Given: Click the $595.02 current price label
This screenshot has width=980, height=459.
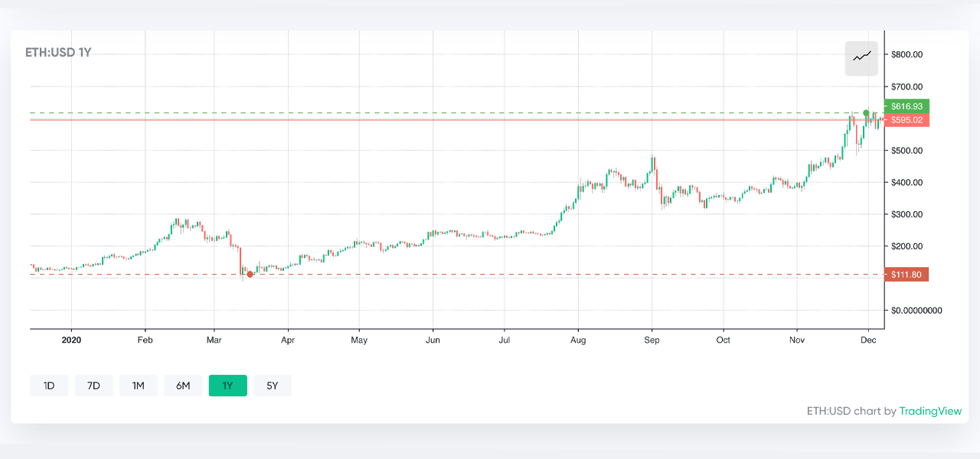Looking at the screenshot, I should pyautogui.click(x=906, y=120).
